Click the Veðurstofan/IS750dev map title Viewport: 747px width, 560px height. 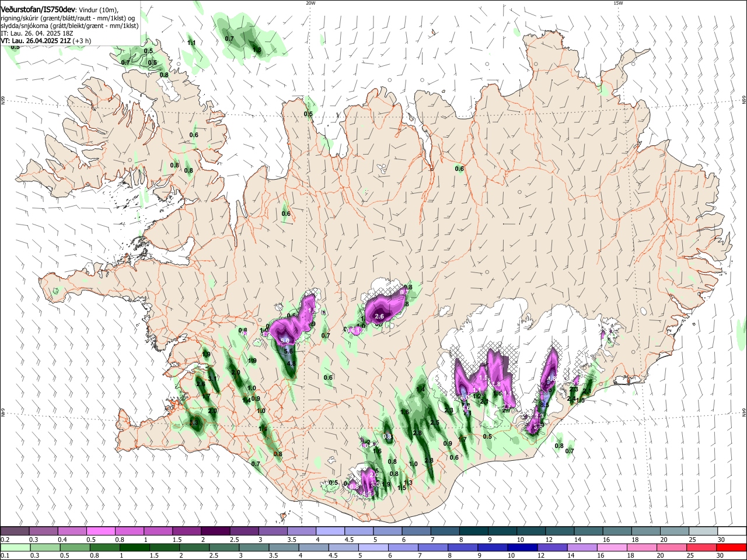38,9
